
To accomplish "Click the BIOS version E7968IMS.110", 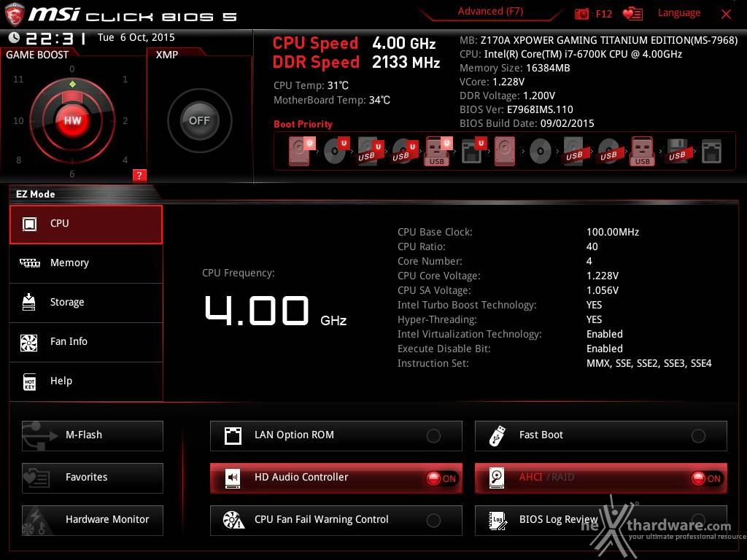I will [x=540, y=109].
